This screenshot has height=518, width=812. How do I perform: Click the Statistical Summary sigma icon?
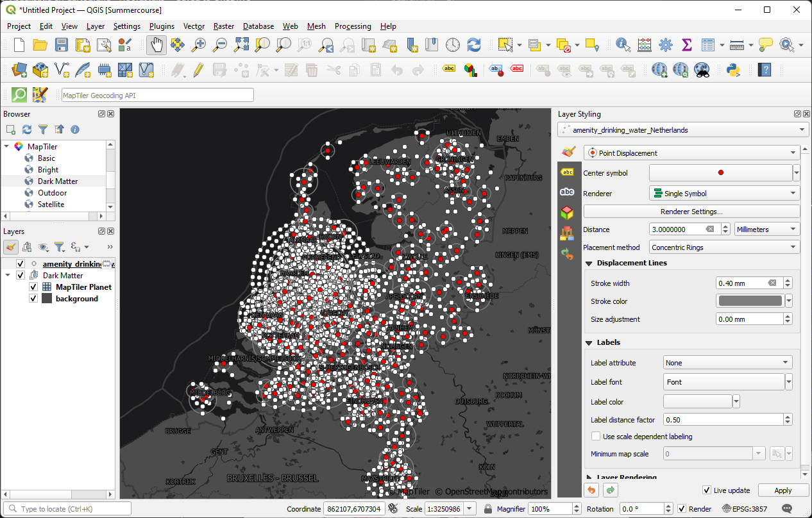(686, 45)
